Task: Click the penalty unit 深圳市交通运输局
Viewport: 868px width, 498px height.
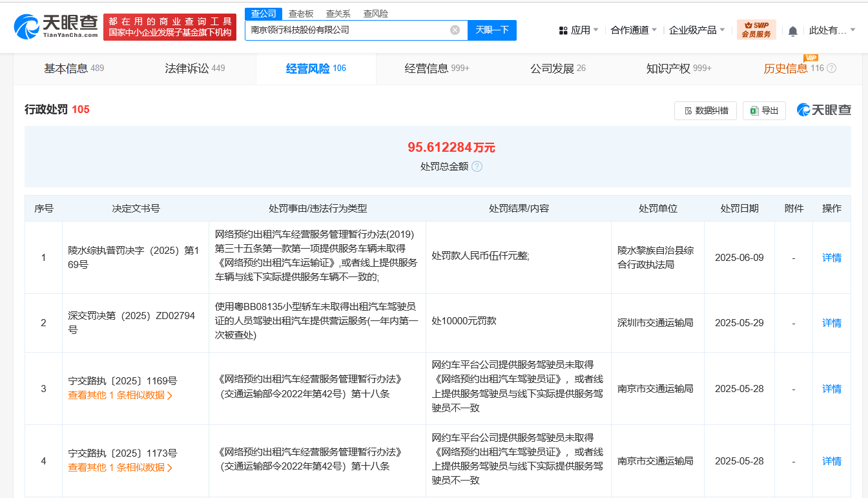Action: [656, 323]
